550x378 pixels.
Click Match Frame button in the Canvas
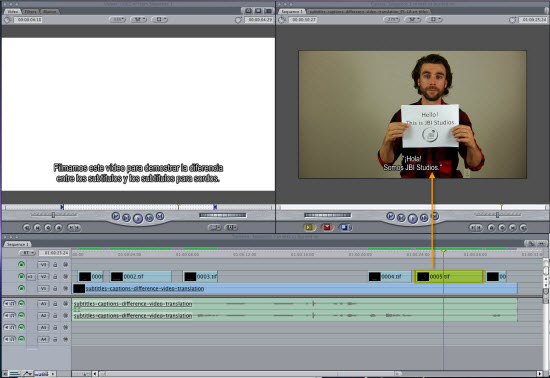[523, 228]
